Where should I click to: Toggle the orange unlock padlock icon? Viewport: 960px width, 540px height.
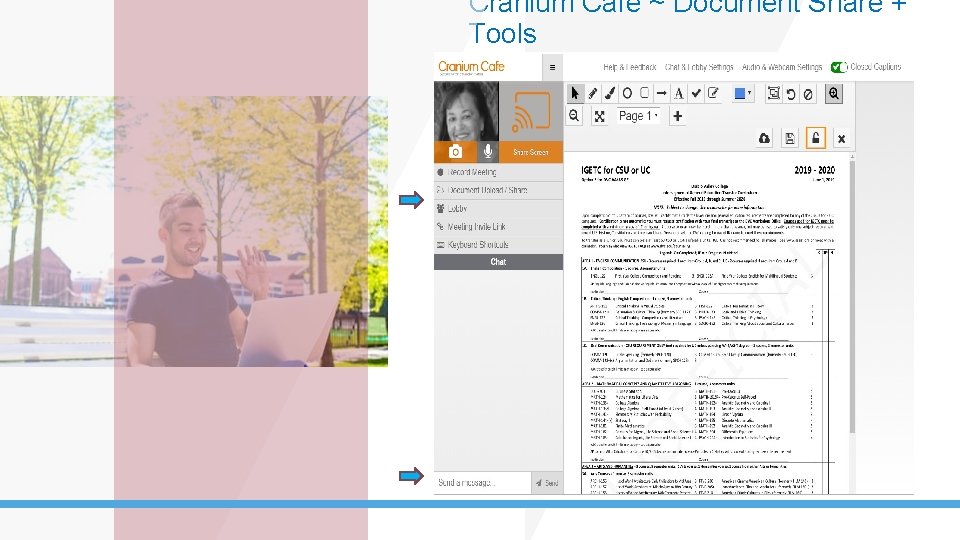point(816,138)
